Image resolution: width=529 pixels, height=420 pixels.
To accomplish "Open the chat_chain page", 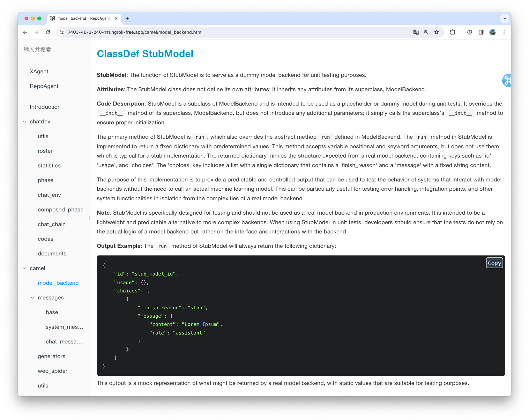I will tap(52, 224).
